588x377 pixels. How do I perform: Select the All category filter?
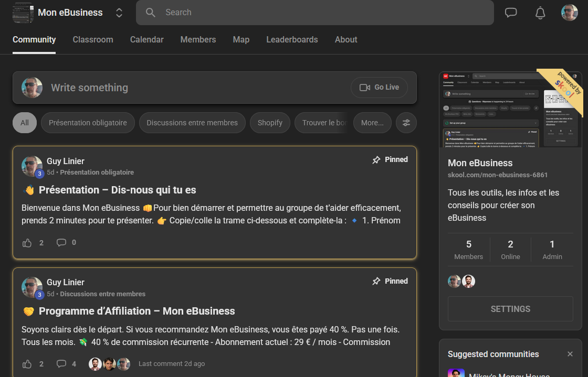point(25,123)
